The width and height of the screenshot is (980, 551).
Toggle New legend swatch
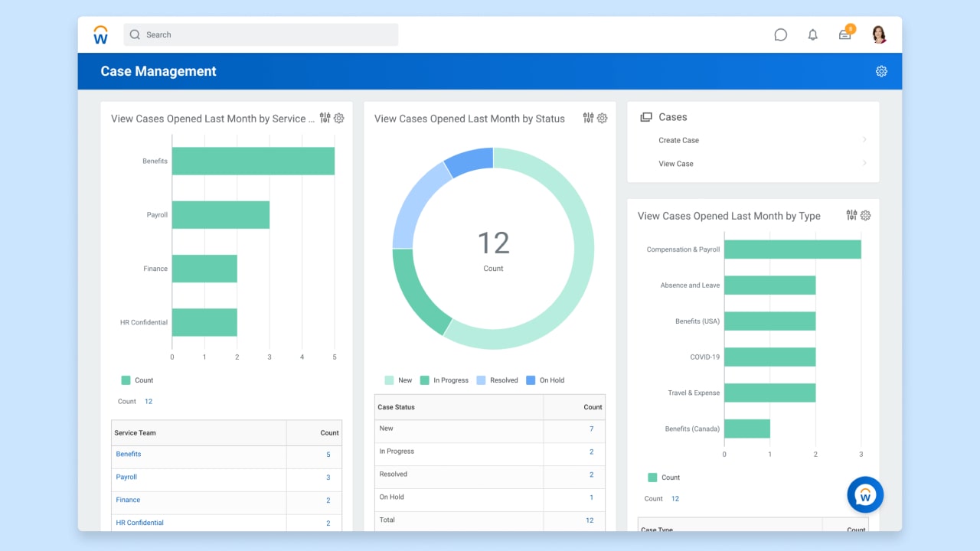click(389, 380)
